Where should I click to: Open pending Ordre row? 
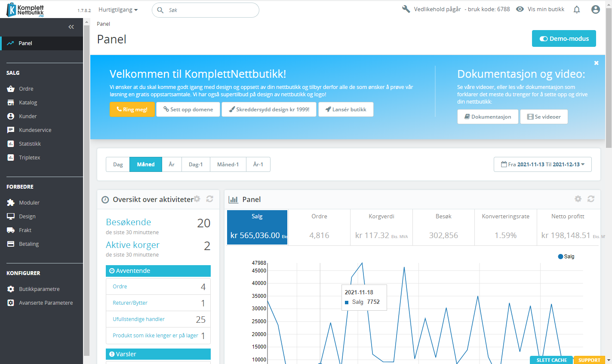point(158,287)
